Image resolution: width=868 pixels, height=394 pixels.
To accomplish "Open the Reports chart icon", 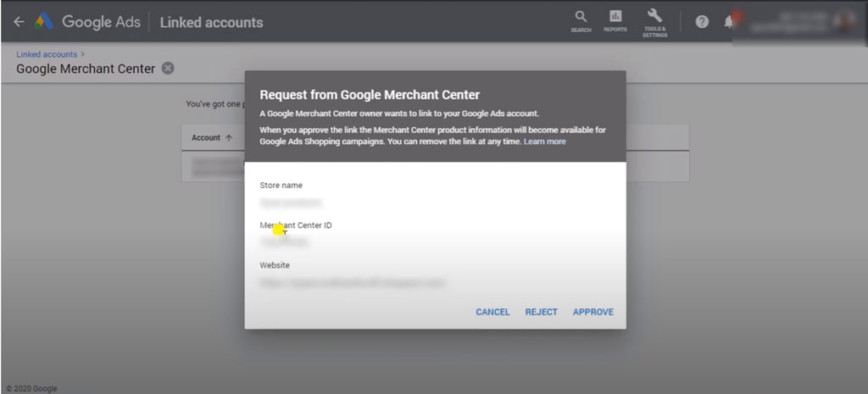I will 615,21.
